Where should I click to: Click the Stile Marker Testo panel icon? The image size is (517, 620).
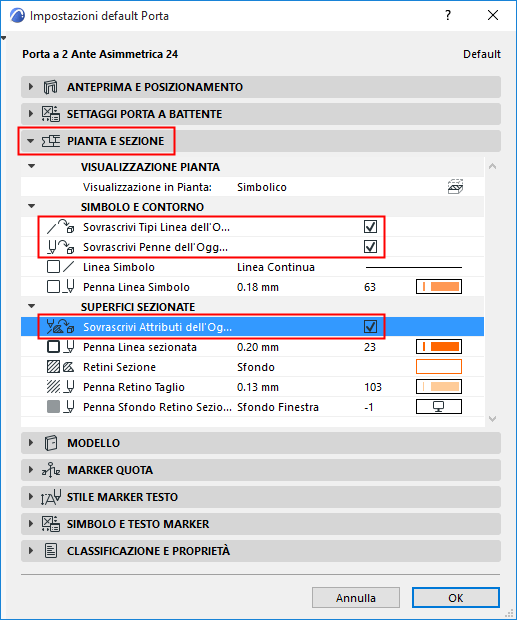tap(51, 497)
